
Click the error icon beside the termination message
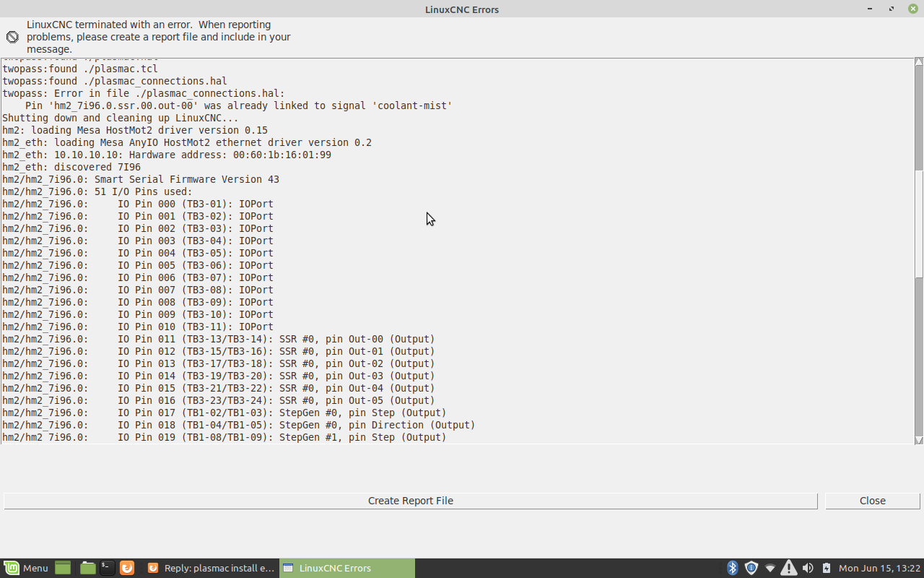coord(12,37)
